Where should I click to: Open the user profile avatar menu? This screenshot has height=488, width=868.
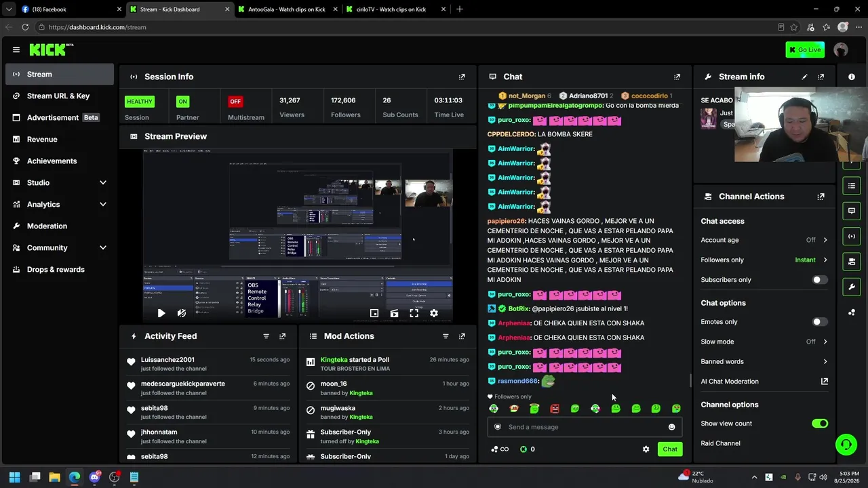tap(841, 49)
